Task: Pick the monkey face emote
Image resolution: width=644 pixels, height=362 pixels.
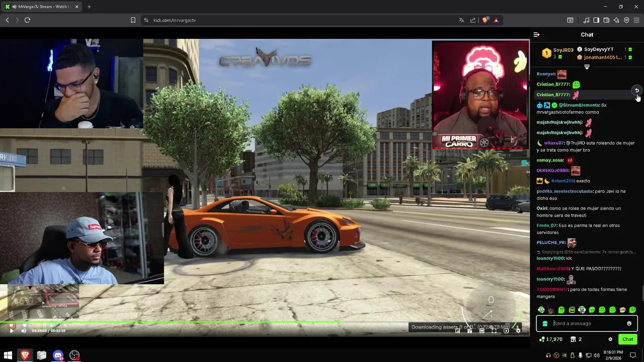Action: click(622, 310)
